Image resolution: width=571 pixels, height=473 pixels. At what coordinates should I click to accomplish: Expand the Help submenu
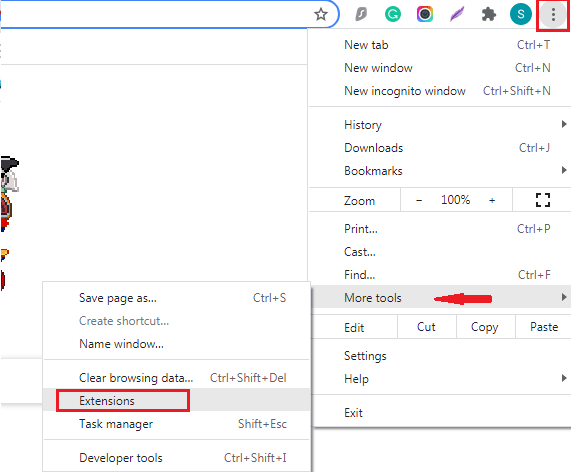coord(440,379)
